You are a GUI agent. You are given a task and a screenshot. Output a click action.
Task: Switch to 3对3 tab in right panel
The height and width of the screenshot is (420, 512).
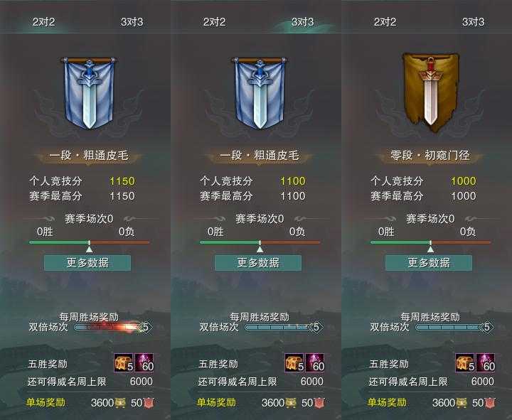coord(473,22)
